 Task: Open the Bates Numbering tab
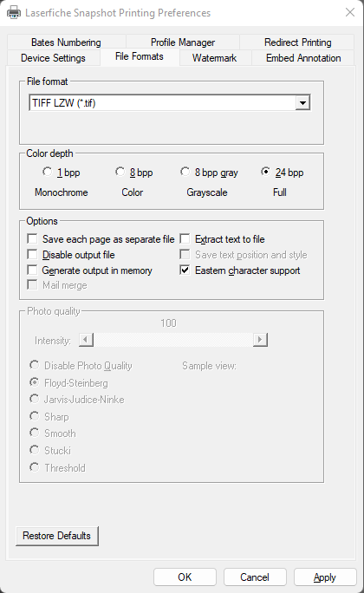click(66, 42)
